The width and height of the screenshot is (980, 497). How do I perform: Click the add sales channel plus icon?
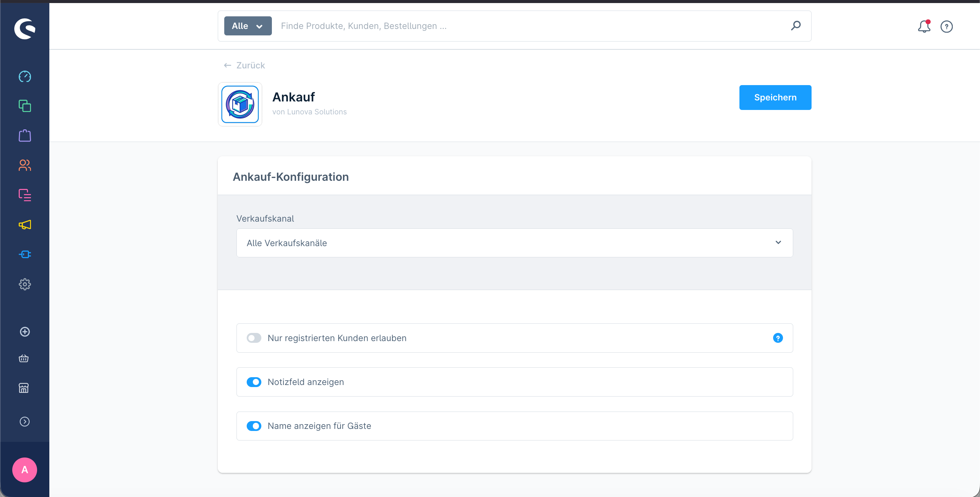25,332
